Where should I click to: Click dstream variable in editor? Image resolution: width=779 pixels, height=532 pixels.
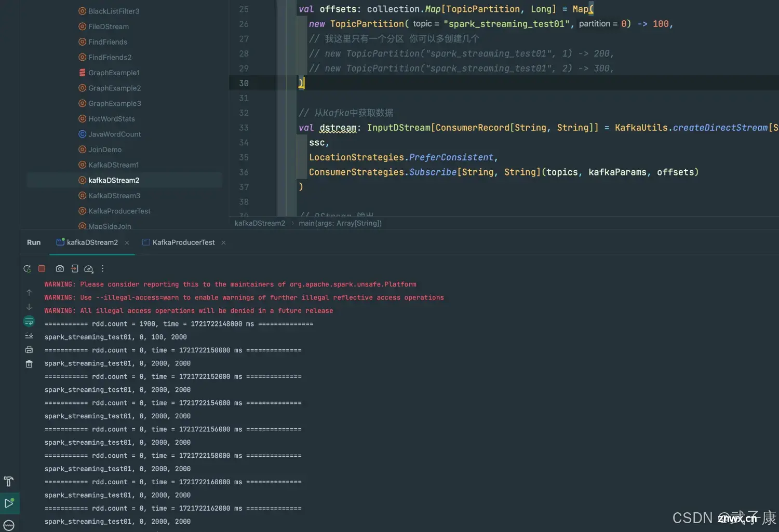point(338,128)
